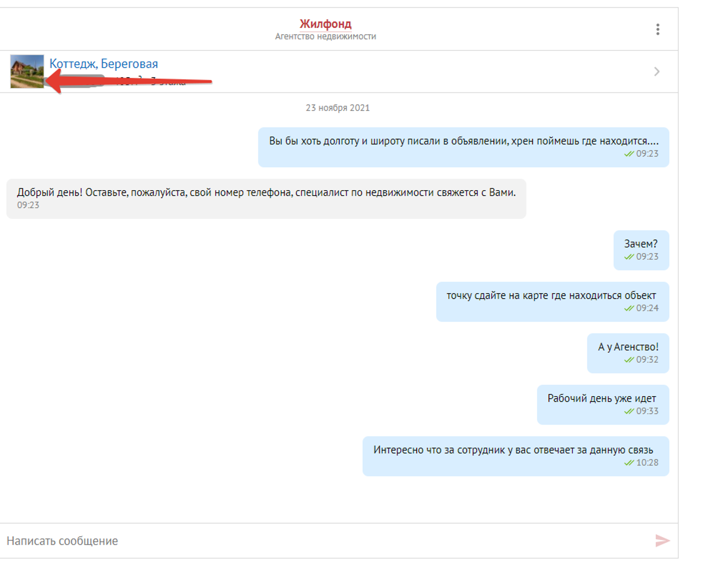Click the 09:23 timestamp under the agency reply
The height and width of the screenshot is (580, 728).
(x=28, y=205)
